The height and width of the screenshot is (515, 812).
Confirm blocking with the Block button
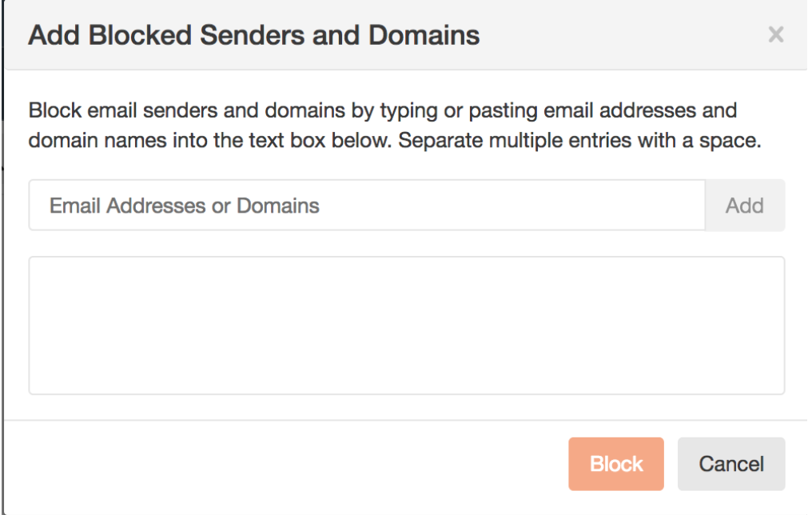pos(616,464)
